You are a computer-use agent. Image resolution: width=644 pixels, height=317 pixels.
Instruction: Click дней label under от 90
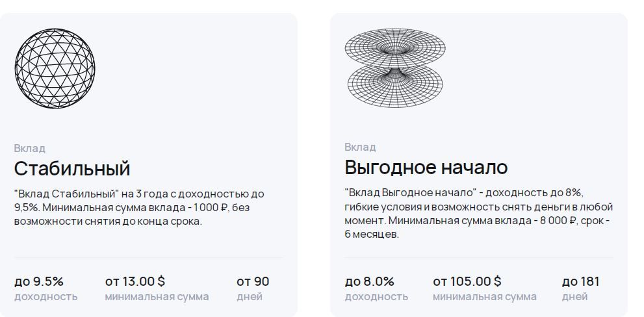point(250,296)
